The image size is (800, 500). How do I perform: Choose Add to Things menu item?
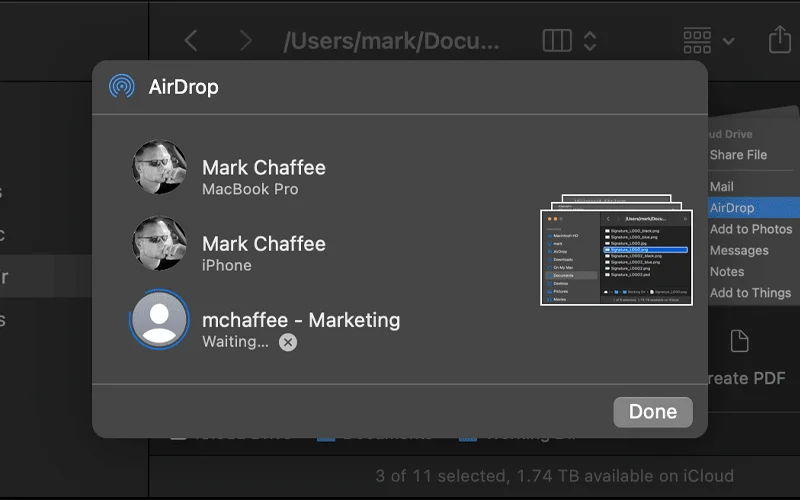tap(751, 293)
